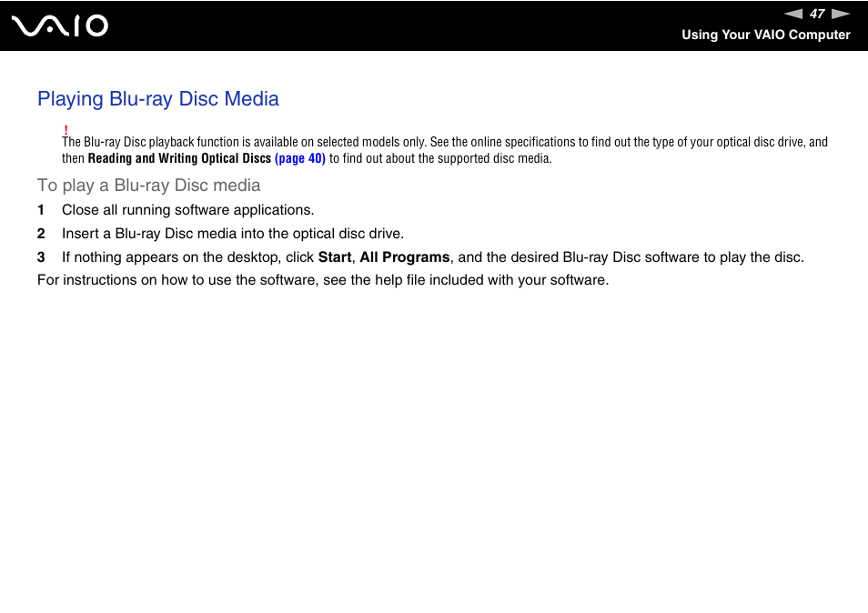This screenshot has width=868, height=613.
Task: Go to next page with right arrow
Action: tap(841, 14)
